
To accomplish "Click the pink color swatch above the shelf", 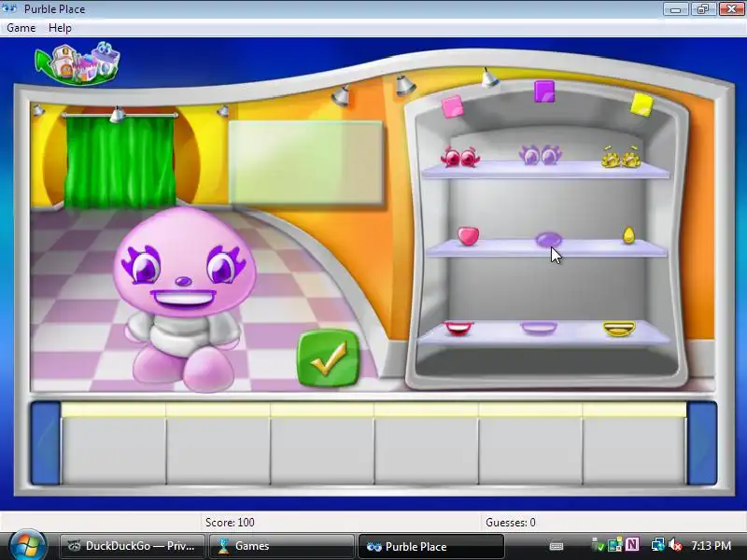I will point(452,106).
